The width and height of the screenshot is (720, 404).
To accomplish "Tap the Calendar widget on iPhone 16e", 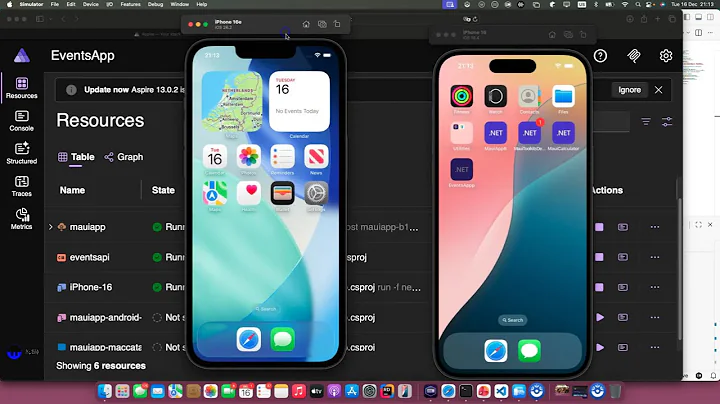I will click(x=299, y=101).
